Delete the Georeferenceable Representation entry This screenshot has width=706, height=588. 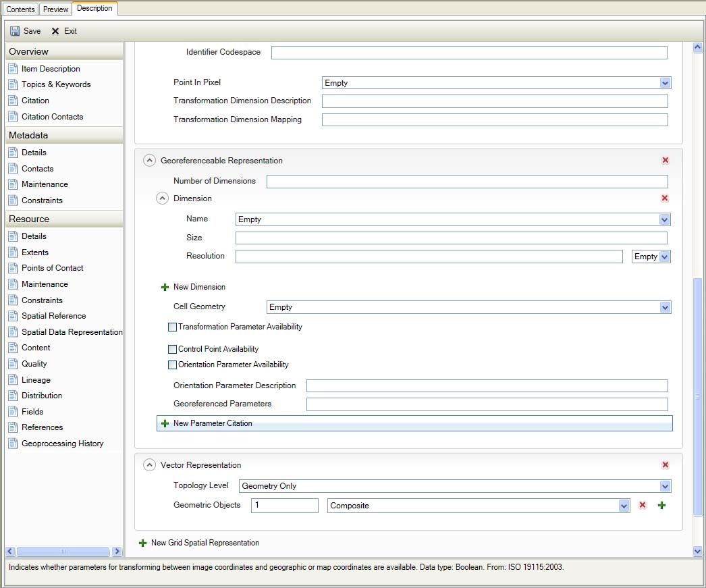(665, 160)
